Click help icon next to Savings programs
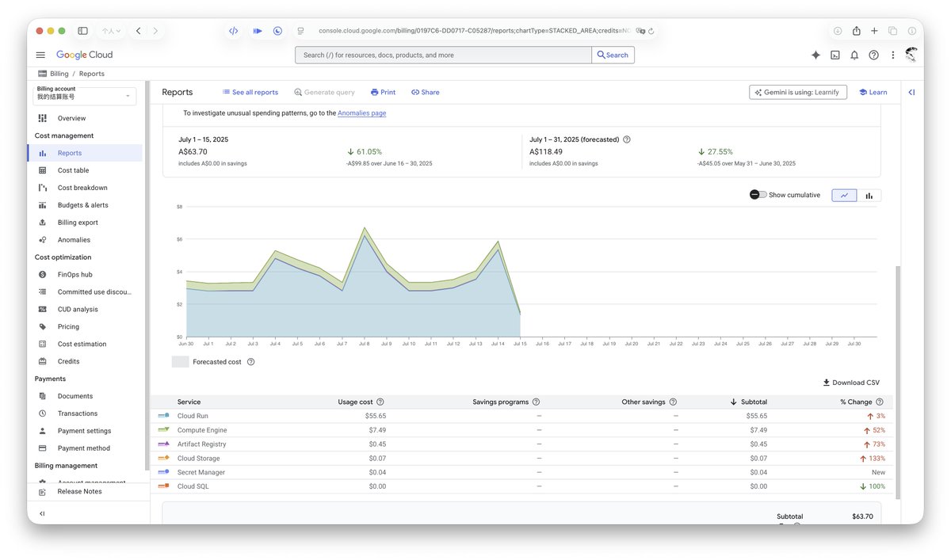This screenshot has width=951, height=560. pos(536,402)
